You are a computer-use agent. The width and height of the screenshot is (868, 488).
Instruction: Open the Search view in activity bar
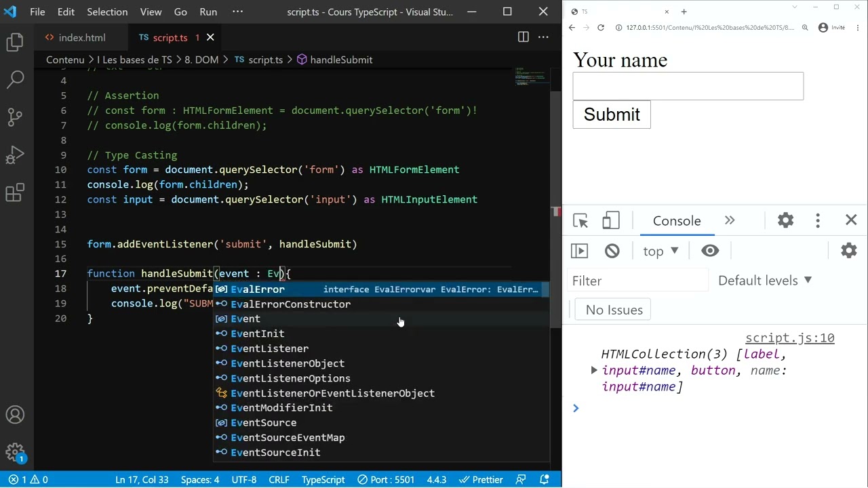pyautogui.click(x=15, y=79)
